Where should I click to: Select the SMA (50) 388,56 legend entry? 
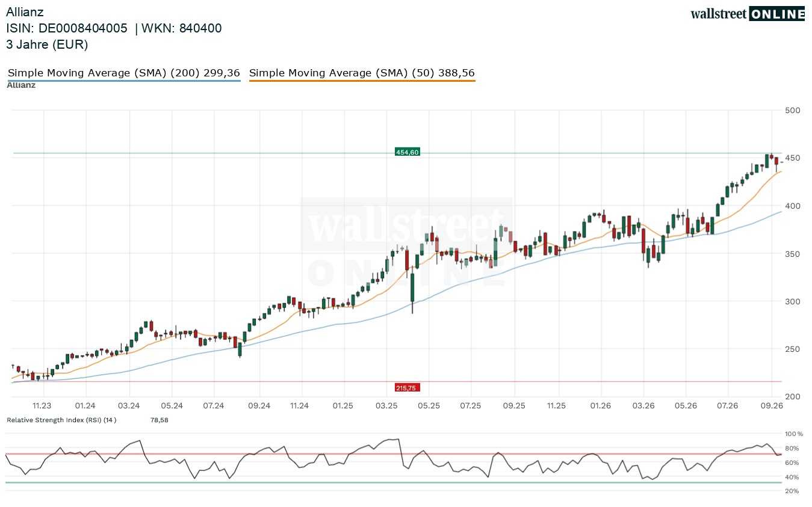coord(362,73)
